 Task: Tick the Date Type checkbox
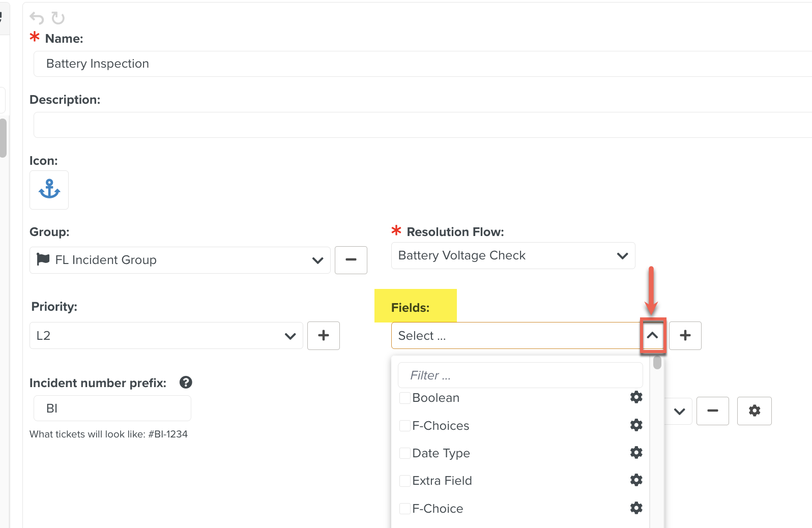[x=405, y=453]
